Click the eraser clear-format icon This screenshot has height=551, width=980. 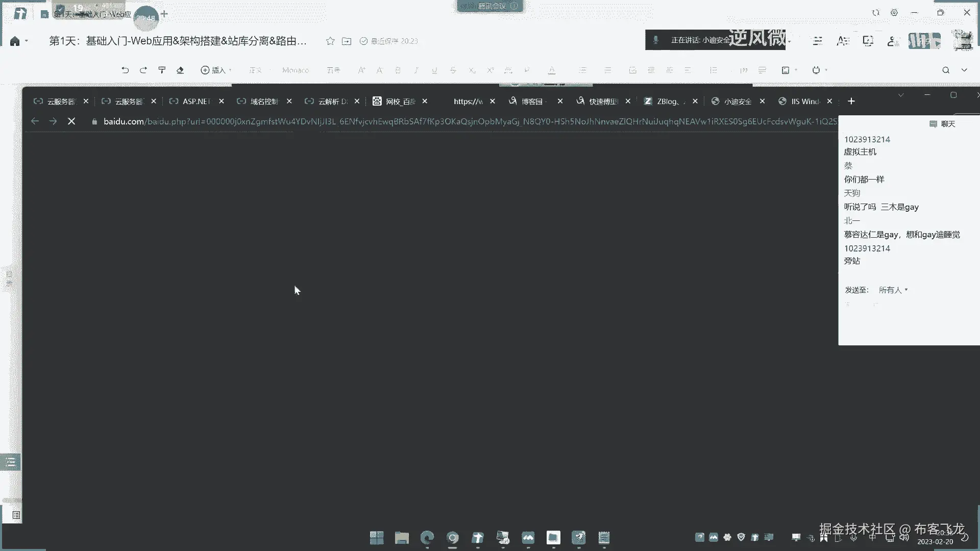pyautogui.click(x=180, y=70)
